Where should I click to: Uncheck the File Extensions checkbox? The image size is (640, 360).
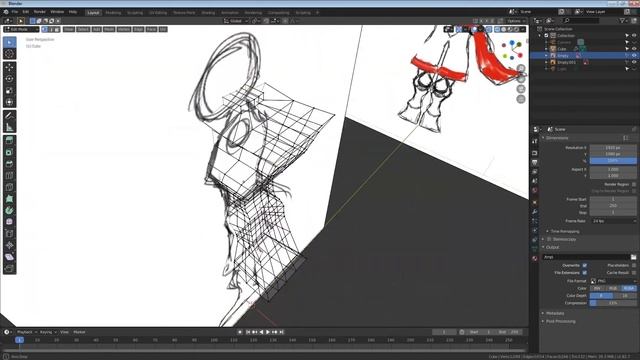click(x=584, y=273)
